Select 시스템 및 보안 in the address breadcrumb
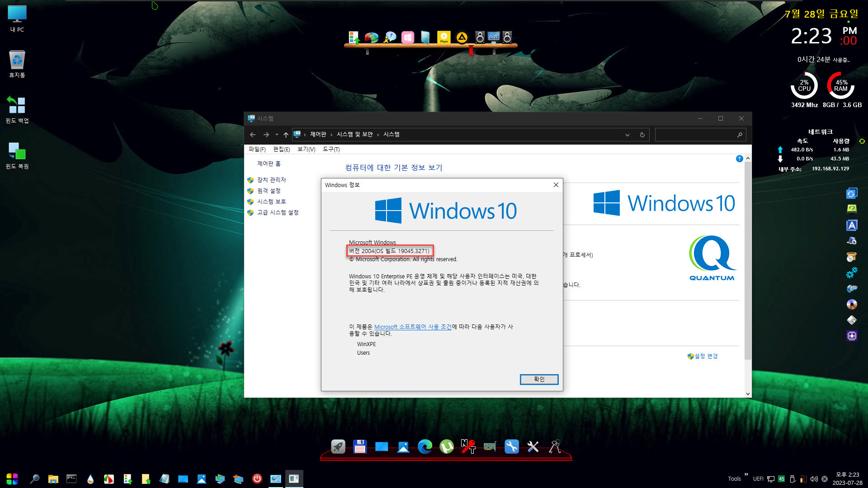Screen dimensions: 868x488 coord(354,135)
